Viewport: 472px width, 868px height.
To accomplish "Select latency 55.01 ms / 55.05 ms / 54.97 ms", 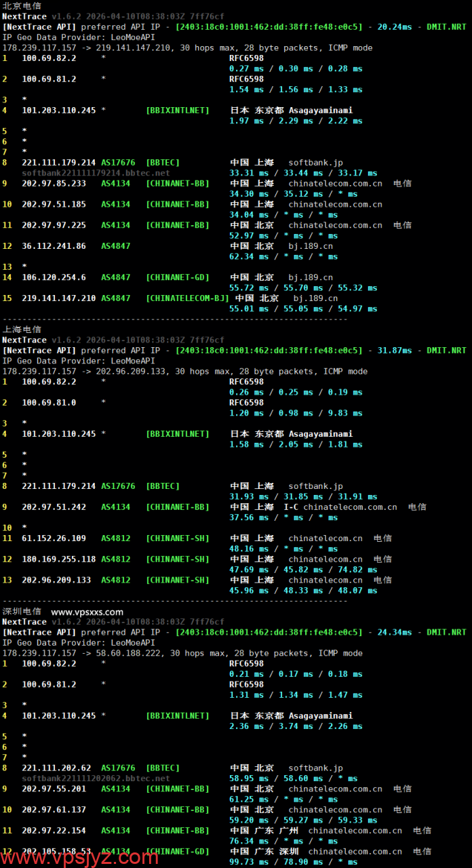I will [303, 309].
